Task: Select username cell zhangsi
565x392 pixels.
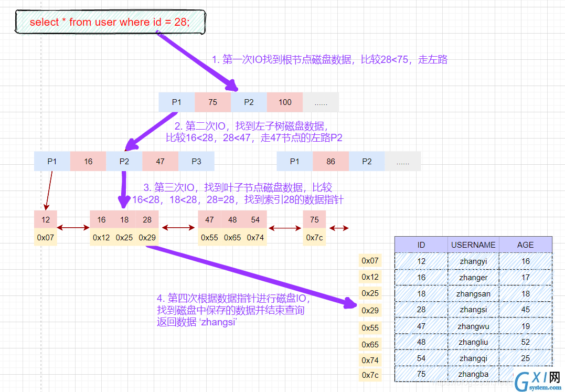Action: click(x=474, y=310)
